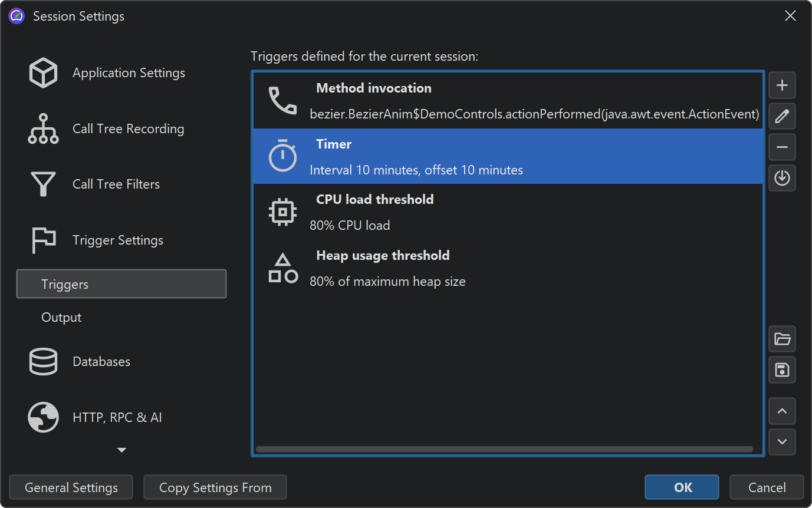Click the download arrow circle icon
Screen dimensions: 812x508
click(782, 178)
